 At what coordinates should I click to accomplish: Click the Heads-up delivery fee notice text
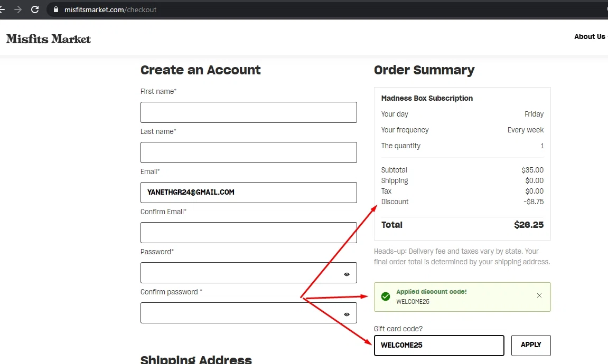(462, 256)
